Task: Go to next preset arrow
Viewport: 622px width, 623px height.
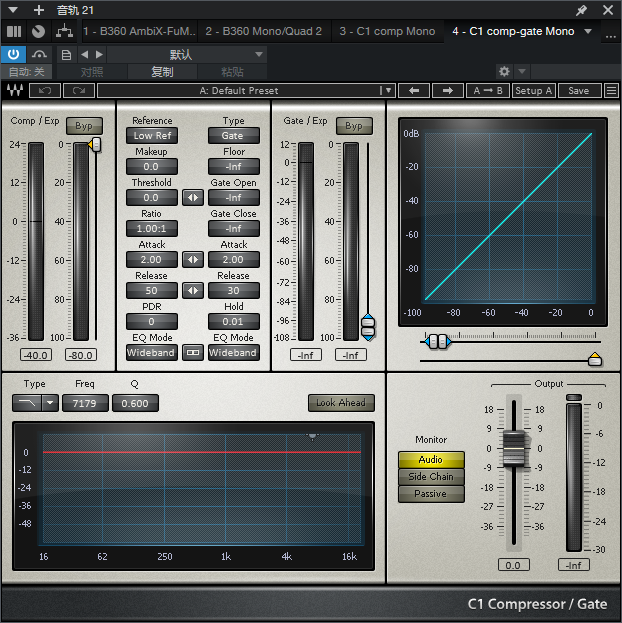Action: (99, 54)
